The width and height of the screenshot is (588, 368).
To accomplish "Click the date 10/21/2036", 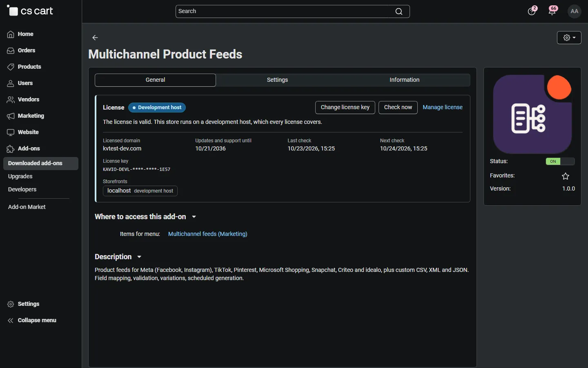I will coord(211,149).
